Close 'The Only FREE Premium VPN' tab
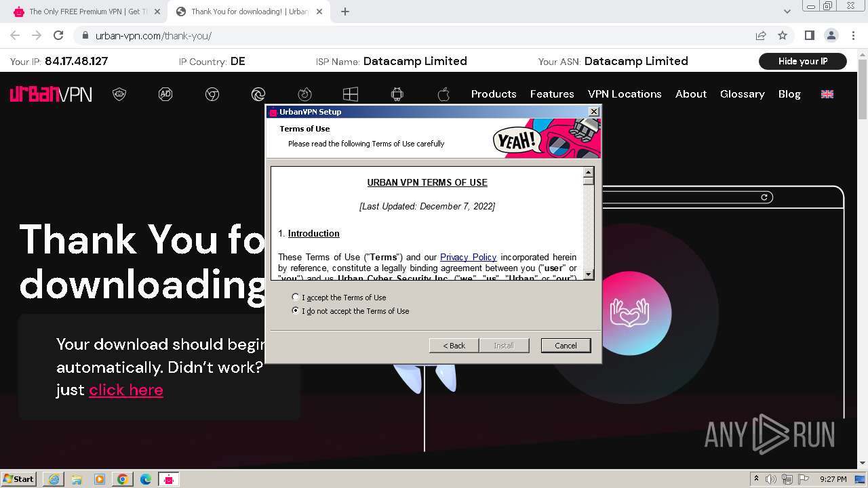The image size is (868, 488). point(157,12)
